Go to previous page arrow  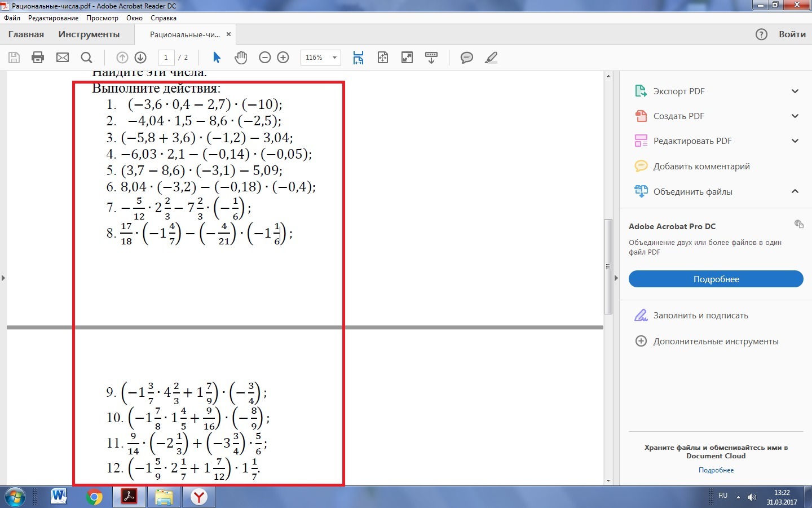[x=122, y=58]
